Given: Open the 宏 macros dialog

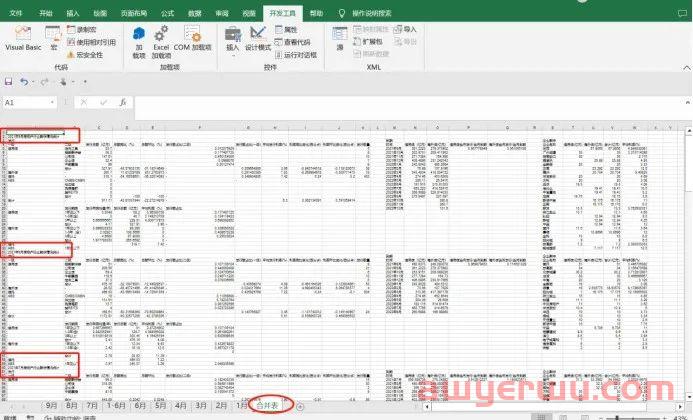Looking at the screenshot, I should 53,38.
